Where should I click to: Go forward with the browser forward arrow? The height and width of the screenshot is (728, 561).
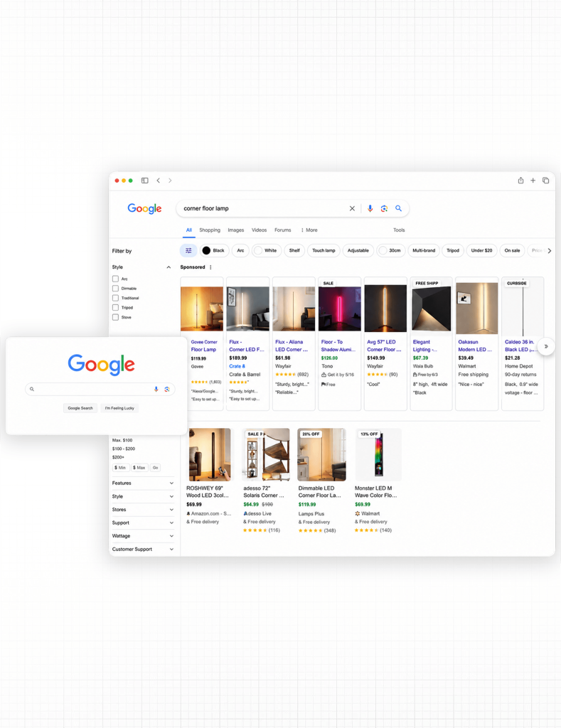coord(170,181)
